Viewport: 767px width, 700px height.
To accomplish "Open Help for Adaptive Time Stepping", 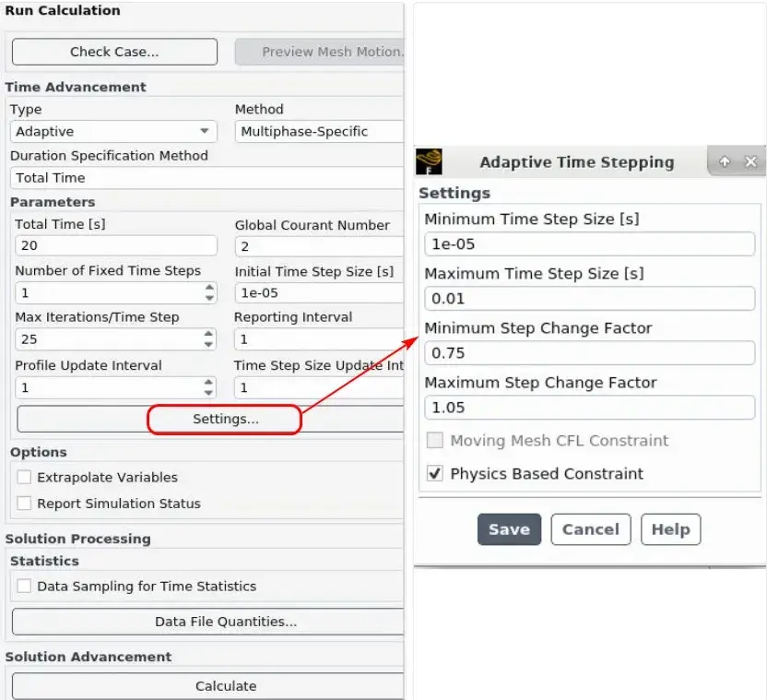I will (x=670, y=529).
